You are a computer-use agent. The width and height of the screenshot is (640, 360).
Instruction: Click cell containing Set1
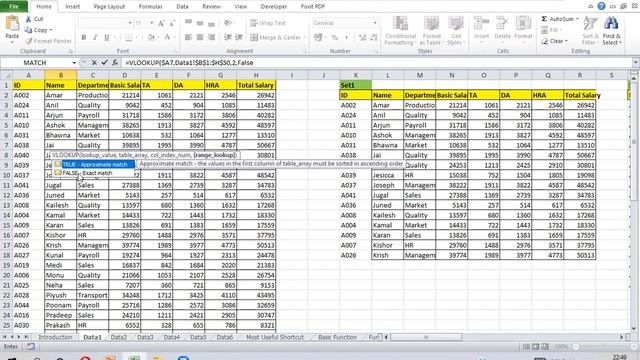click(x=356, y=85)
